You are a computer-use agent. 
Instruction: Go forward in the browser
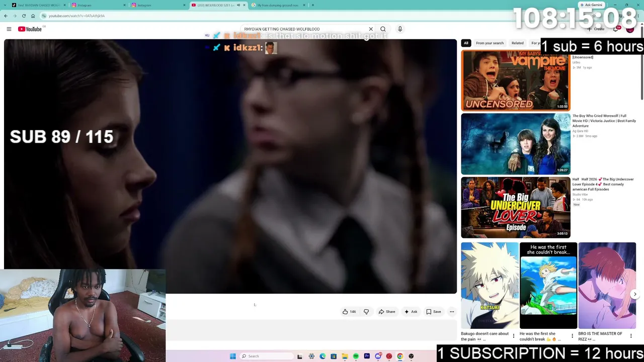click(x=15, y=16)
